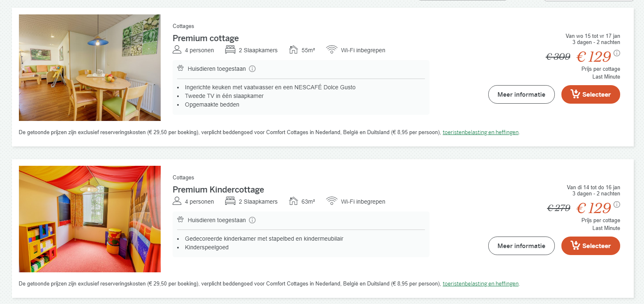
Task: Open the price info icon for Premium Kindercottage
Action: pyautogui.click(x=616, y=204)
